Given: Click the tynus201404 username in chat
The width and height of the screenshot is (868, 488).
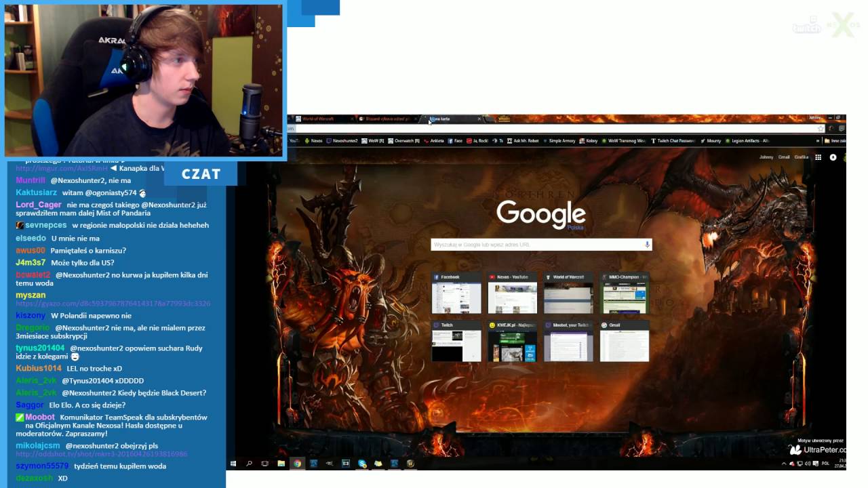Looking at the screenshot, I should pos(40,348).
